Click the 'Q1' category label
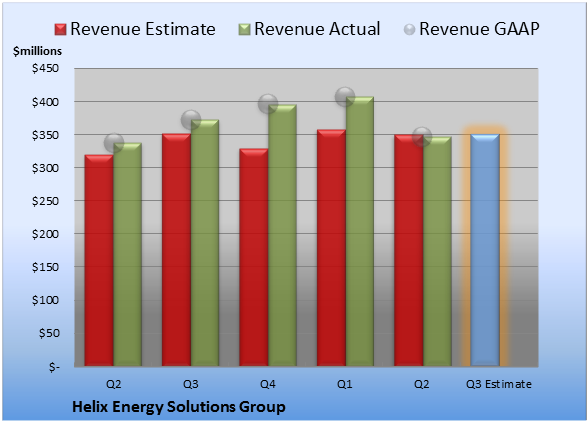 coord(345,384)
